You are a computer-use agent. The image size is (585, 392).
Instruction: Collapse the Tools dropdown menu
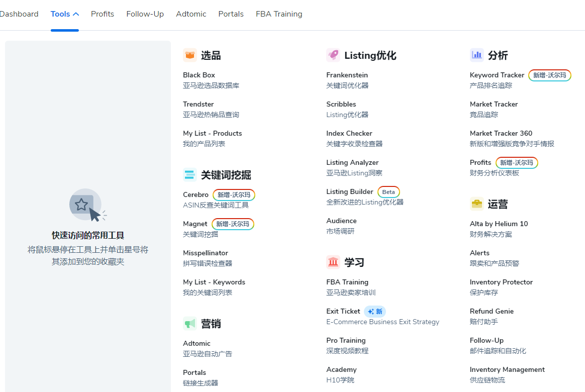(x=64, y=14)
